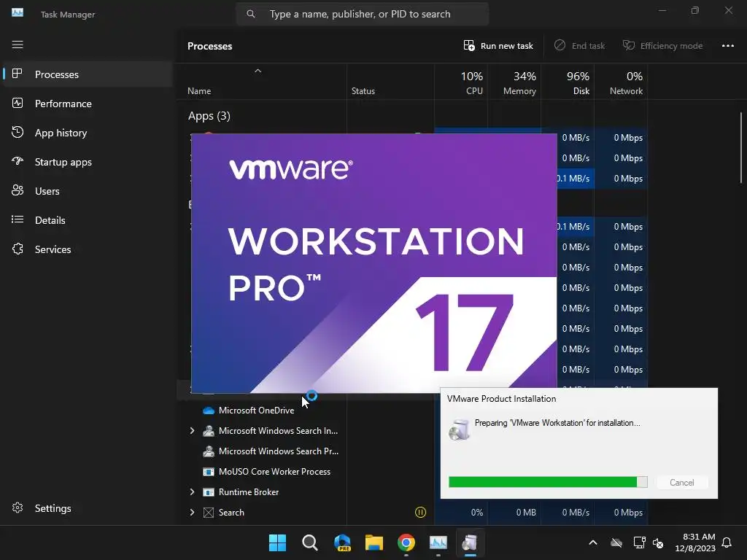Click the VMware Workstation Pro splash image
The image size is (747, 560).
[374, 263]
